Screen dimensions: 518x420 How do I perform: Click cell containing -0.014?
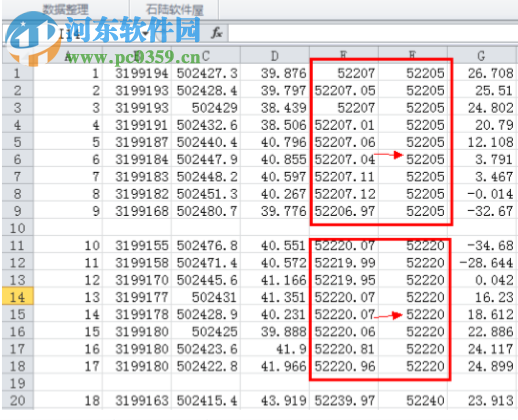[x=481, y=194]
